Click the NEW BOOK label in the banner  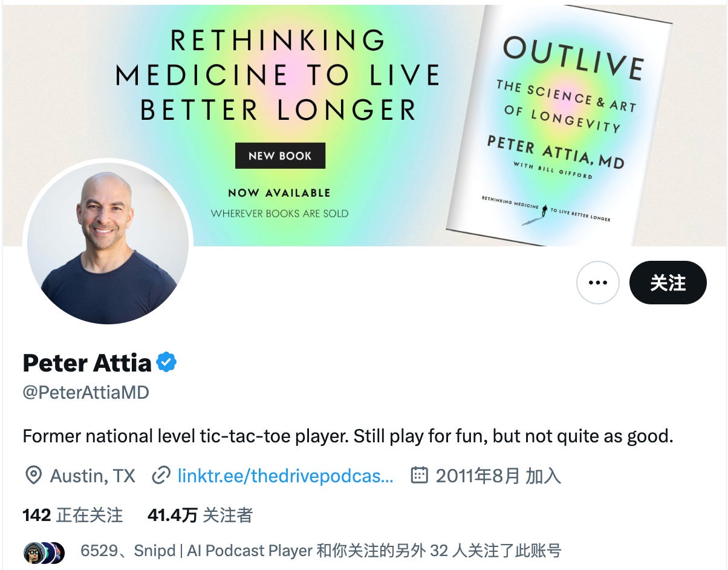point(280,156)
